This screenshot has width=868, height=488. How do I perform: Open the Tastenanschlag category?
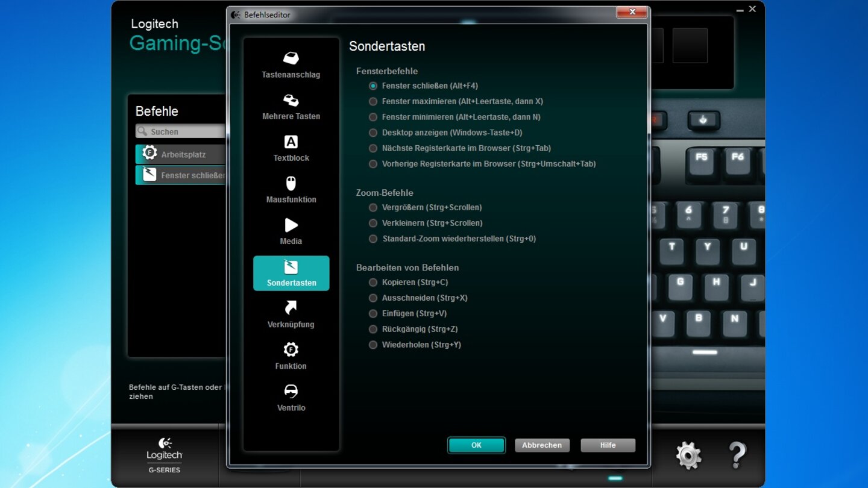click(291, 65)
